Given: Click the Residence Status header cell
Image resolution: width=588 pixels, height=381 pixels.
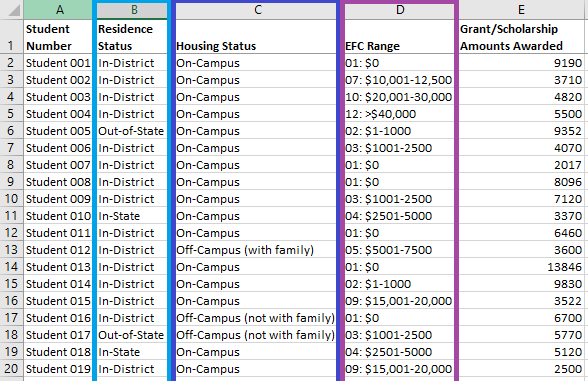Looking at the screenshot, I should point(132,37).
